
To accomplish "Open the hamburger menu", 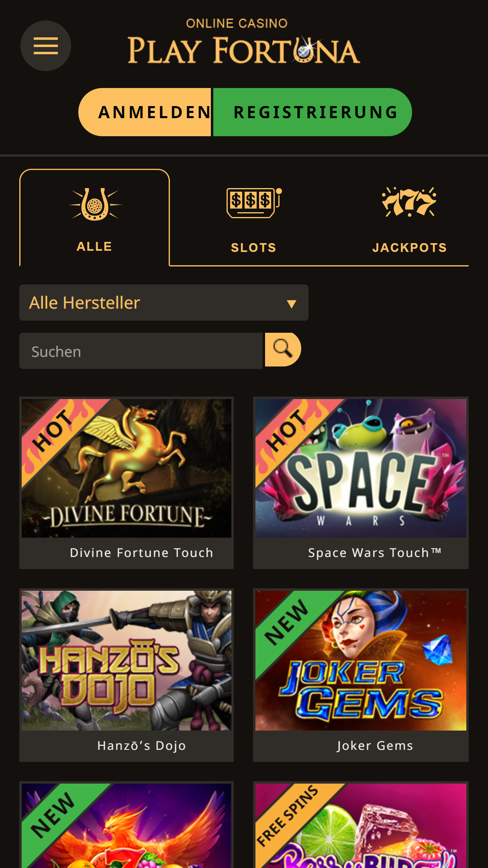I will pos(46,46).
